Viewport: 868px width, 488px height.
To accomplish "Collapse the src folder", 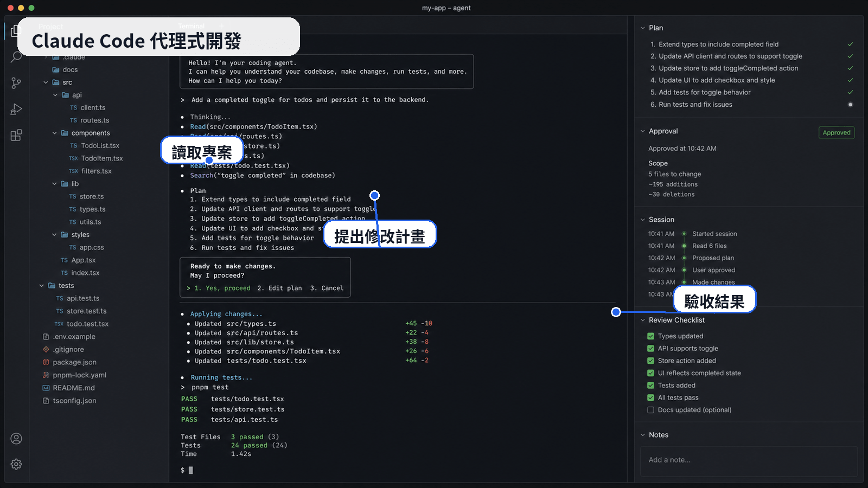I will tap(46, 82).
